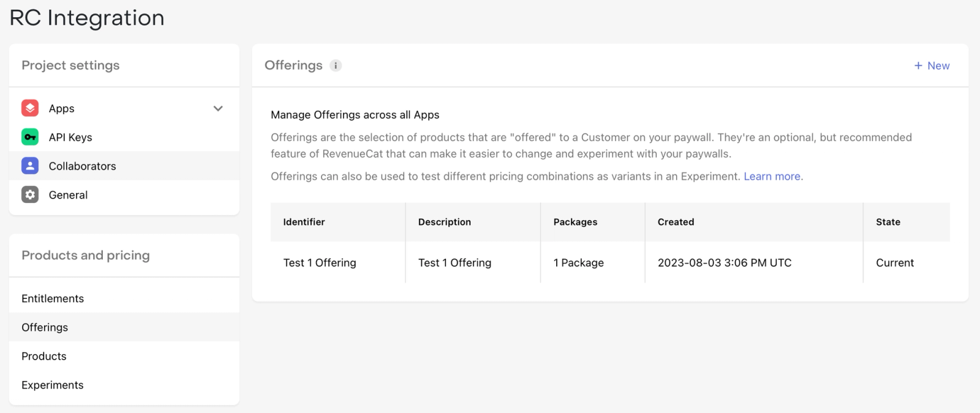Screen dimensions: 980x413
Task: Click + New to create offering
Action: coord(932,66)
